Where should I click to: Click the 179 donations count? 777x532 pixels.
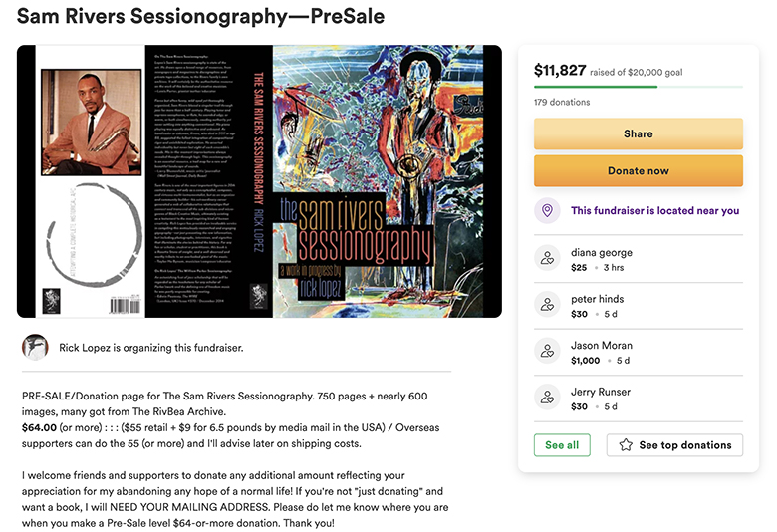(x=562, y=102)
